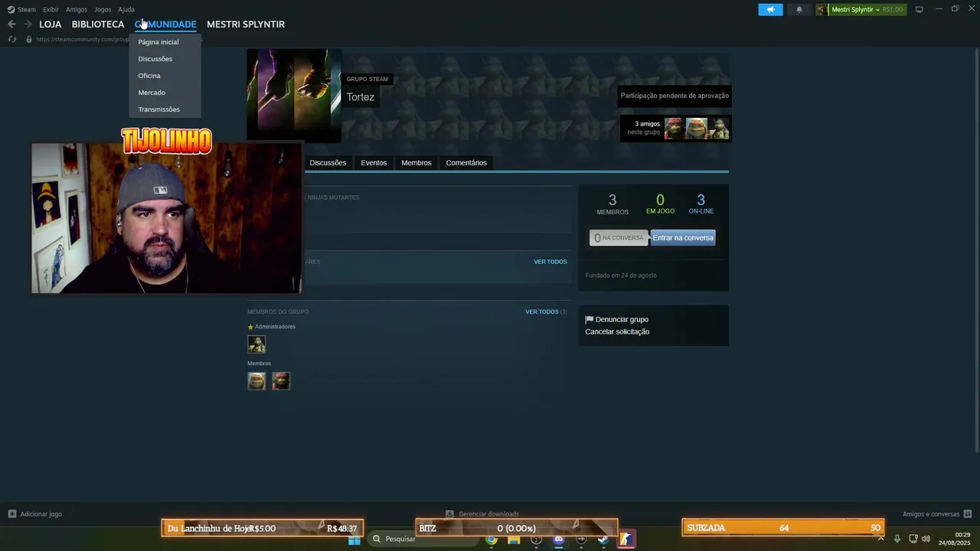Click the Tortez group avatar image
This screenshot has height=551, width=980.
coord(294,96)
